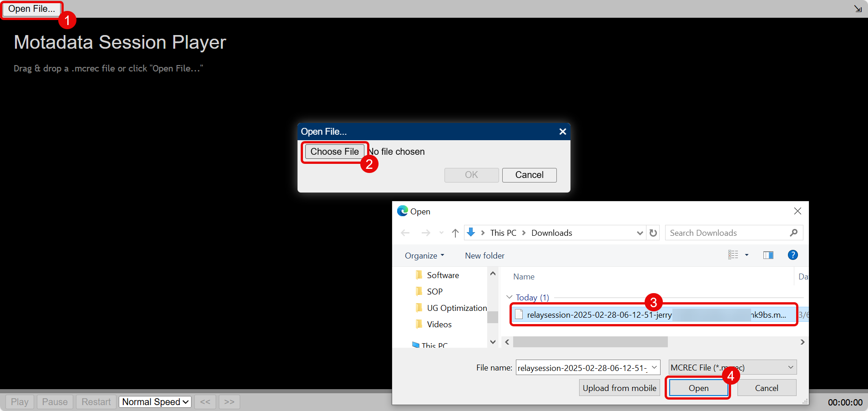Click the blue help question mark icon
Image resolution: width=868 pixels, height=411 pixels.
pyautogui.click(x=792, y=255)
